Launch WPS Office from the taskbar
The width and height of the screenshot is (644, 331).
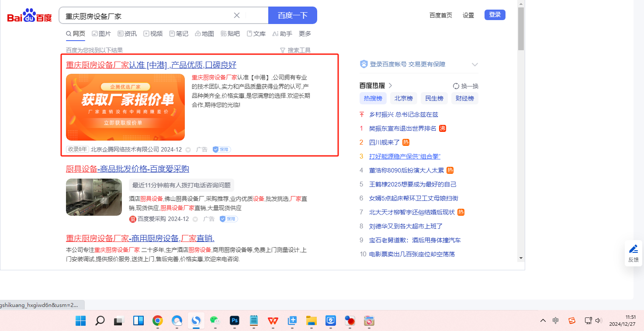click(273, 321)
